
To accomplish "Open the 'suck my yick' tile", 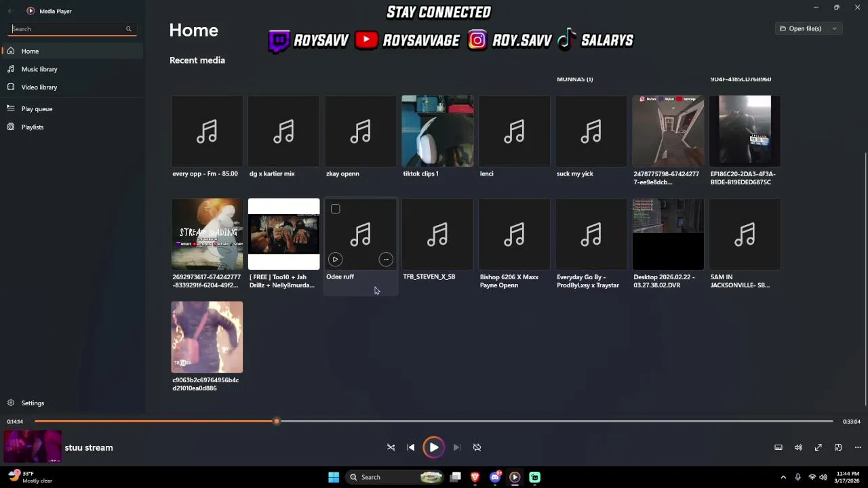I will [x=591, y=131].
